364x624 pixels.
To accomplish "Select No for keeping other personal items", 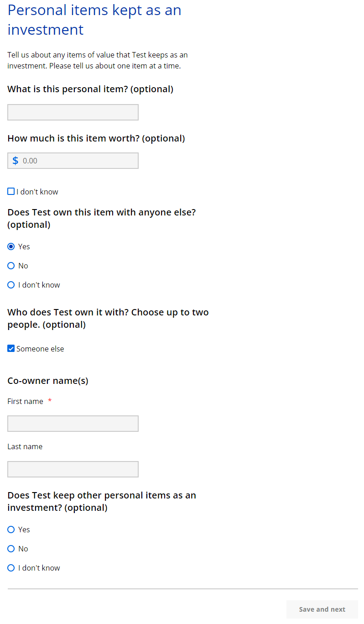I will click(x=11, y=549).
